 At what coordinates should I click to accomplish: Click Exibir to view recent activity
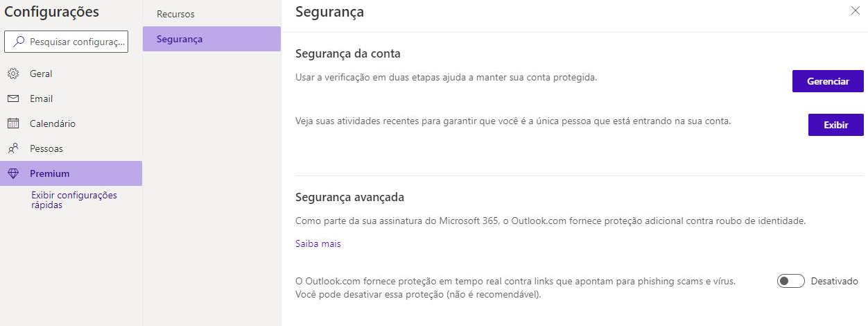(x=836, y=125)
